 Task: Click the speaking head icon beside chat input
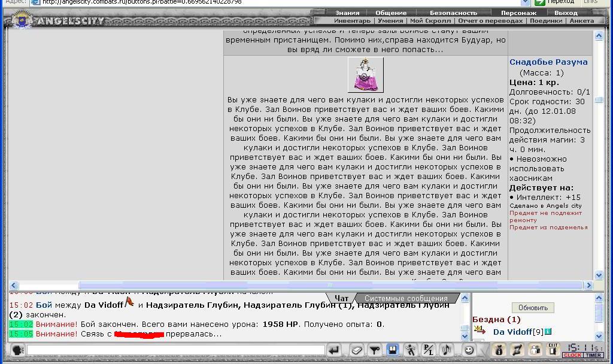pos(17,350)
